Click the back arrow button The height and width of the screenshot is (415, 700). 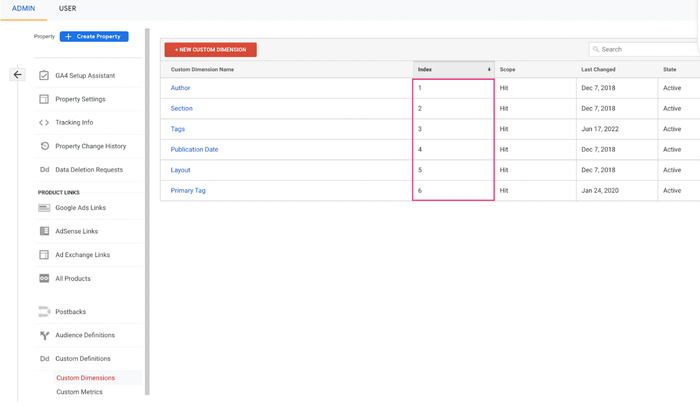[17, 75]
